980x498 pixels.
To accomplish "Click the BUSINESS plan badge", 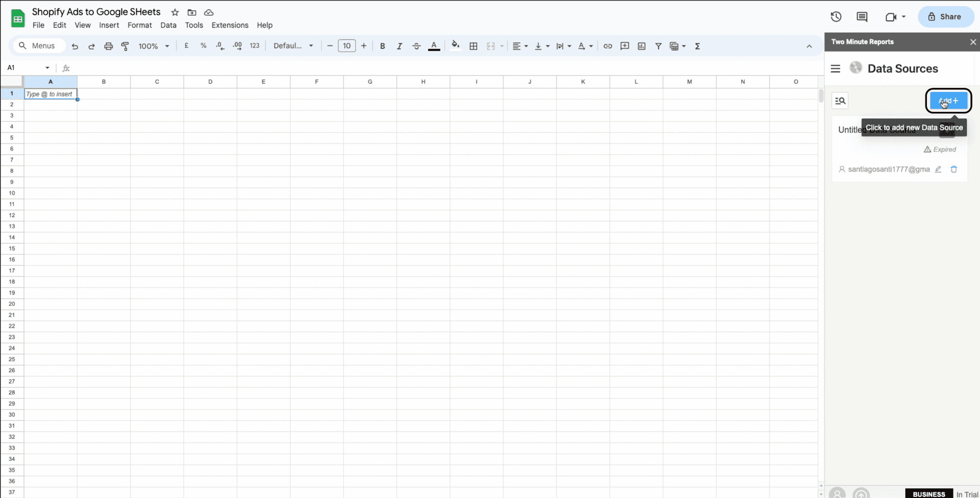I will [x=929, y=494].
